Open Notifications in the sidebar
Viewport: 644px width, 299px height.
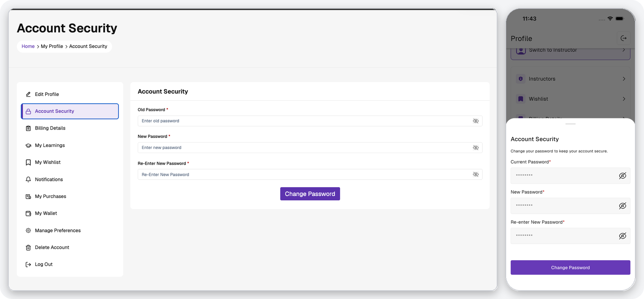(x=70, y=180)
